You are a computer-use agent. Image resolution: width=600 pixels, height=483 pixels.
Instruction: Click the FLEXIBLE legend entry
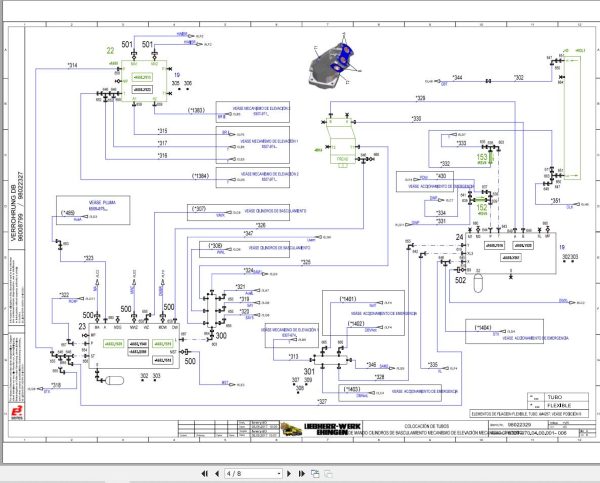(x=558, y=405)
